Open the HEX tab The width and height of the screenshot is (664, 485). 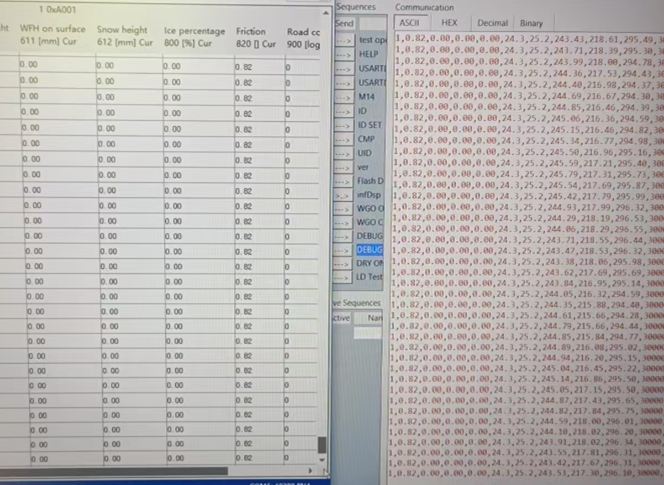point(449,23)
